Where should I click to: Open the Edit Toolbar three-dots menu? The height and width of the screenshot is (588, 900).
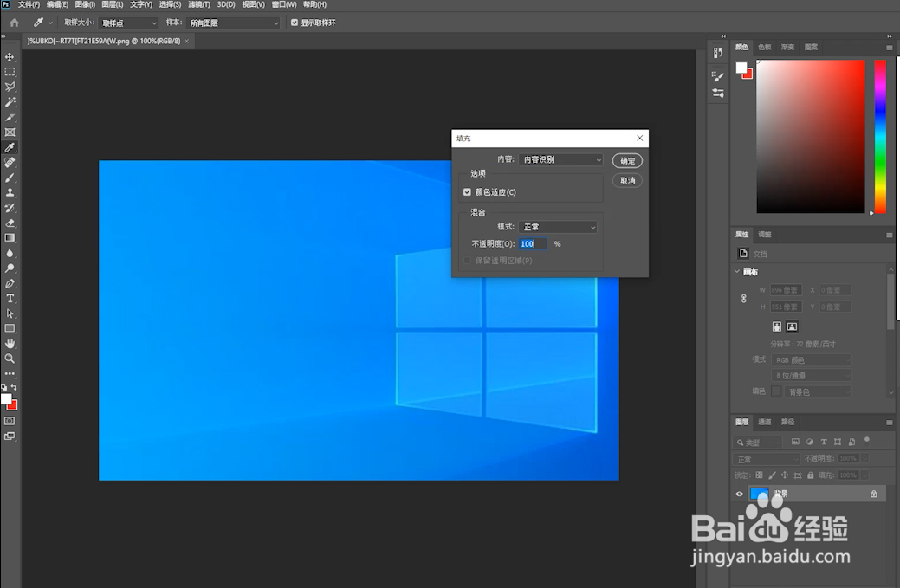(10, 373)
